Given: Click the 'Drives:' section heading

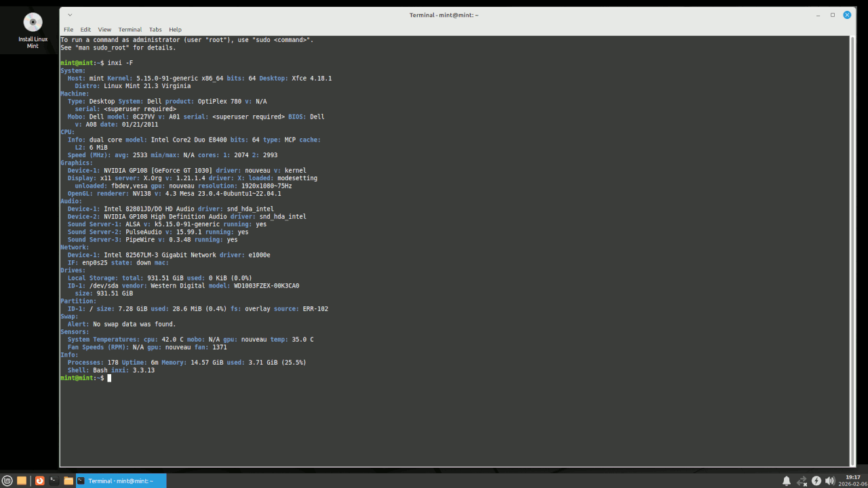Looking at the screenshot, I should (x=73, y=270).
